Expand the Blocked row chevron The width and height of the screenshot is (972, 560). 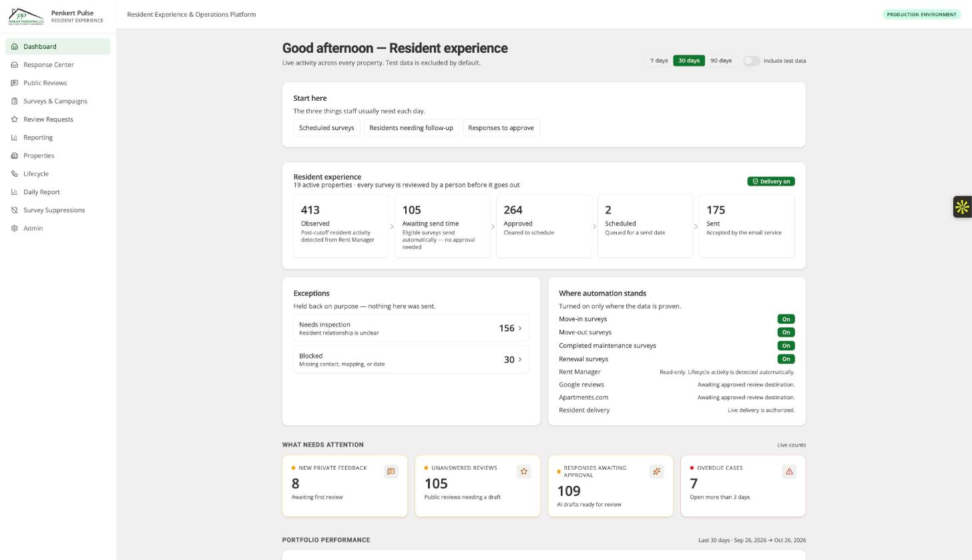[520, 360]
